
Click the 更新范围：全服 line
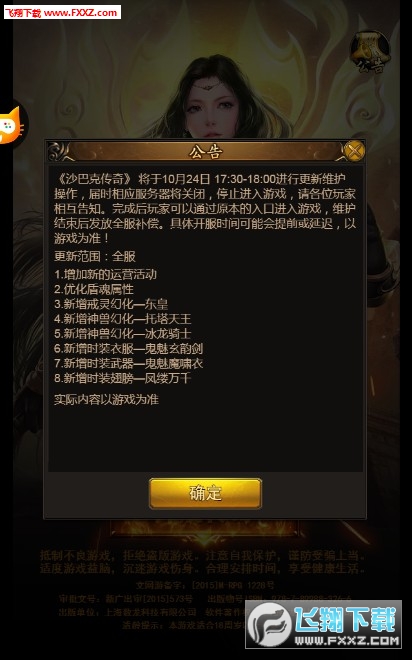(x=95, y=256)
